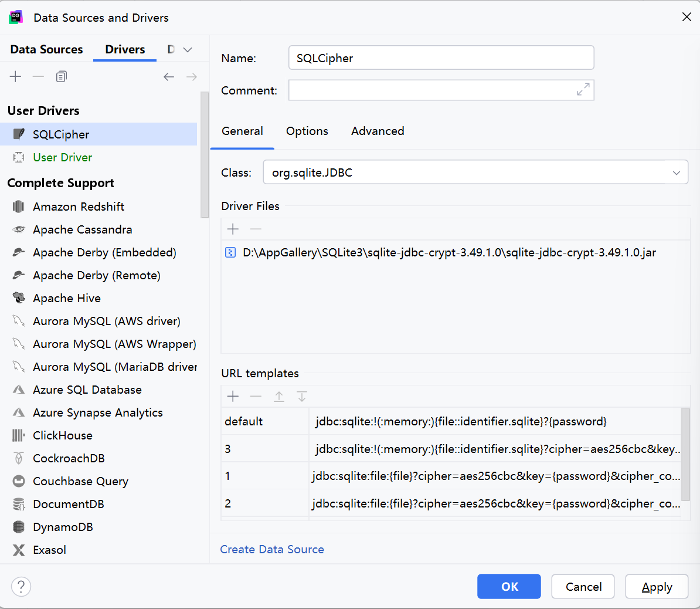700x609 pixels.
Task: Click the Name input field
Action: point(441,57)
